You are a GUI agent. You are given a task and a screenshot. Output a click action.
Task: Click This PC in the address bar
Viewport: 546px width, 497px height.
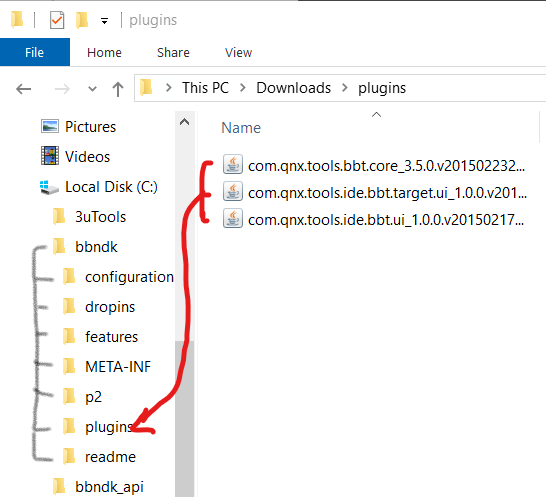click(205, 88)
